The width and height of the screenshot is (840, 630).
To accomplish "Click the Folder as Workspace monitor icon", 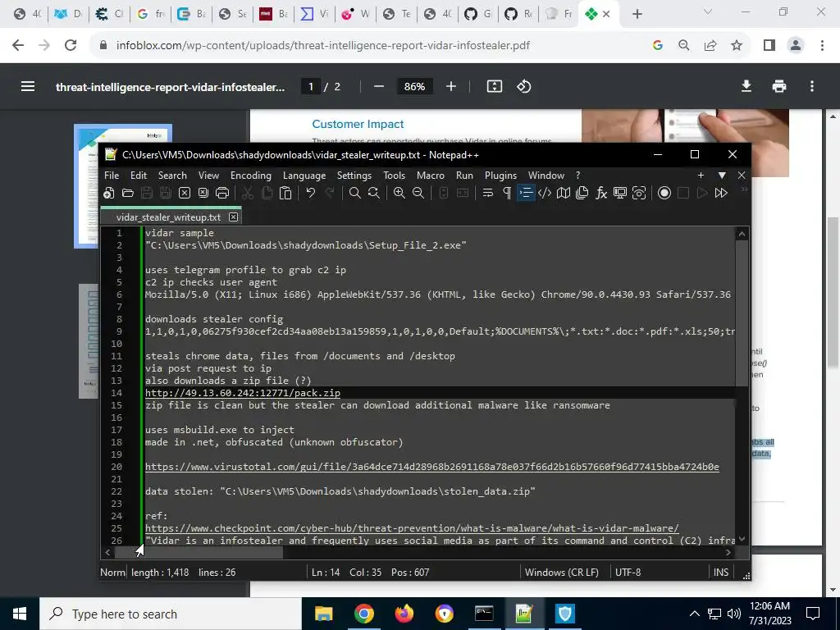I will coord(620,193).
